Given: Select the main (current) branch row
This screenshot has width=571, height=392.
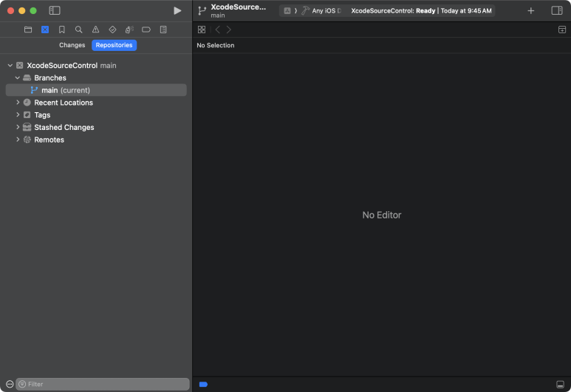Looking at the screenshot, I should (96, 90).
